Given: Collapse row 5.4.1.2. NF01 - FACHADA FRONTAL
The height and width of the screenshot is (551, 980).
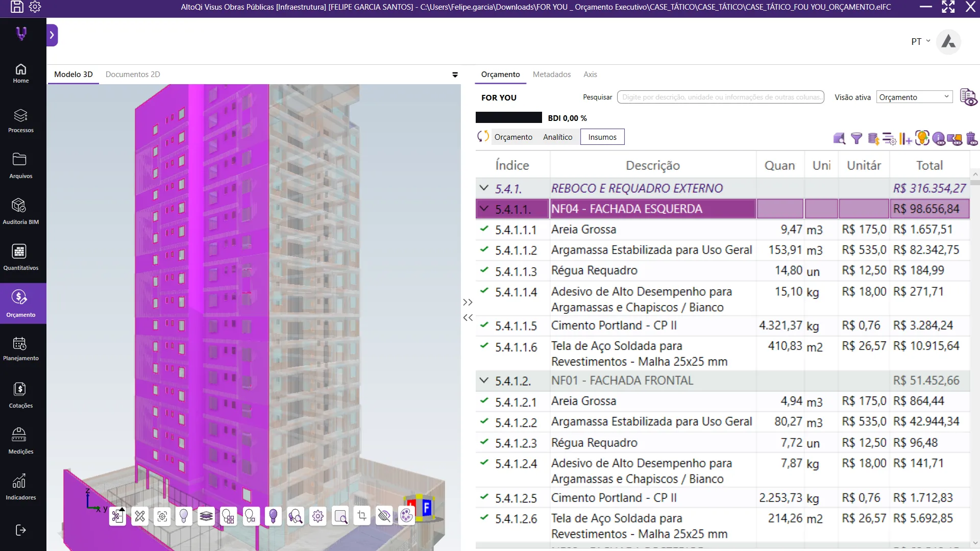Looking at the screenshot, I should pyautogui.click(x=484, y=381).
